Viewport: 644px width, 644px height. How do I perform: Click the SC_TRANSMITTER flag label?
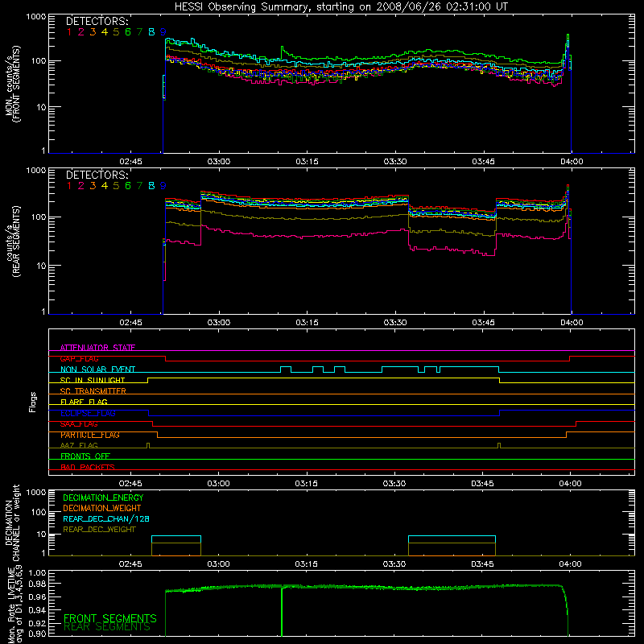coord(93,391)
